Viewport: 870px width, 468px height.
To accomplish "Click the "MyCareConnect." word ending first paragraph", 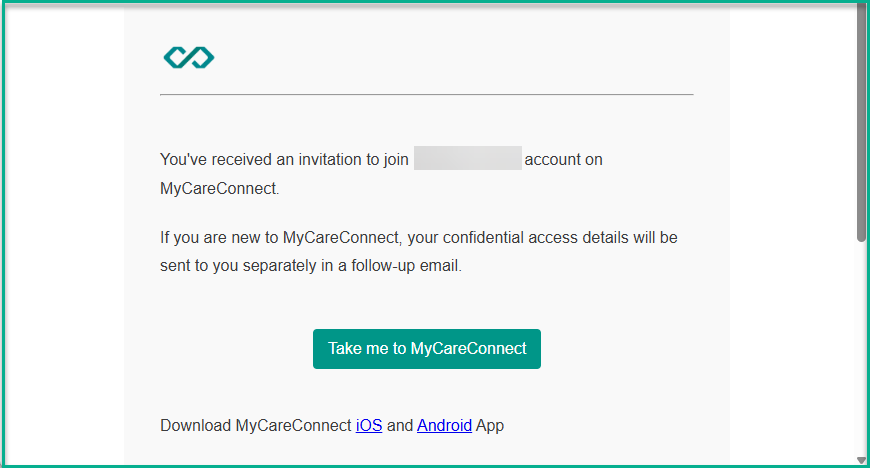I will point(220,188).
